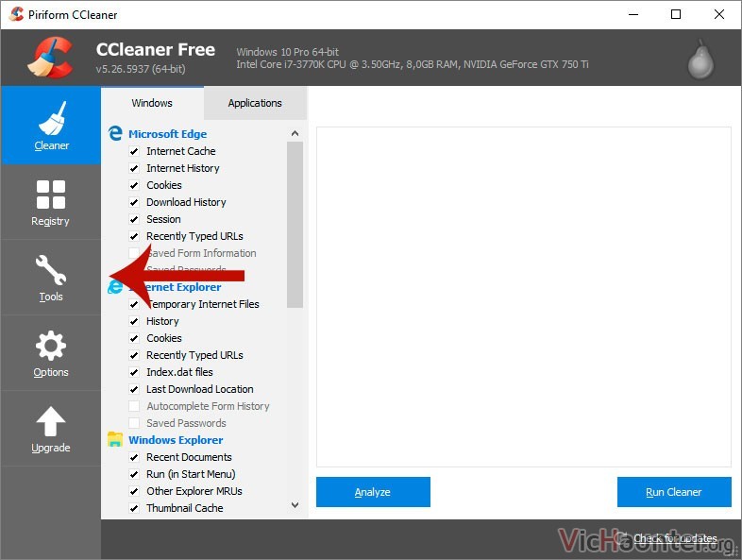Toggle the Session checkbox
Image resolution: width=742 pixels, height=560 pixels.
tap(134, 219)
